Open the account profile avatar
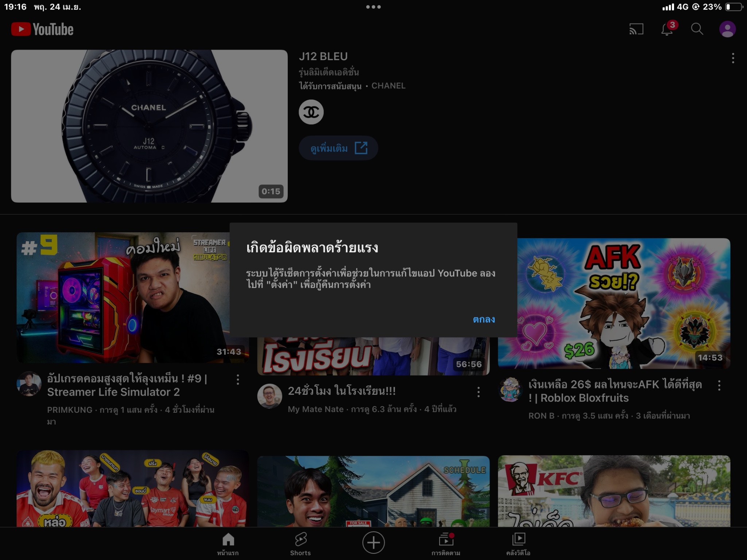The height and width of the screenshot is (560, 747). click(727, 29)
